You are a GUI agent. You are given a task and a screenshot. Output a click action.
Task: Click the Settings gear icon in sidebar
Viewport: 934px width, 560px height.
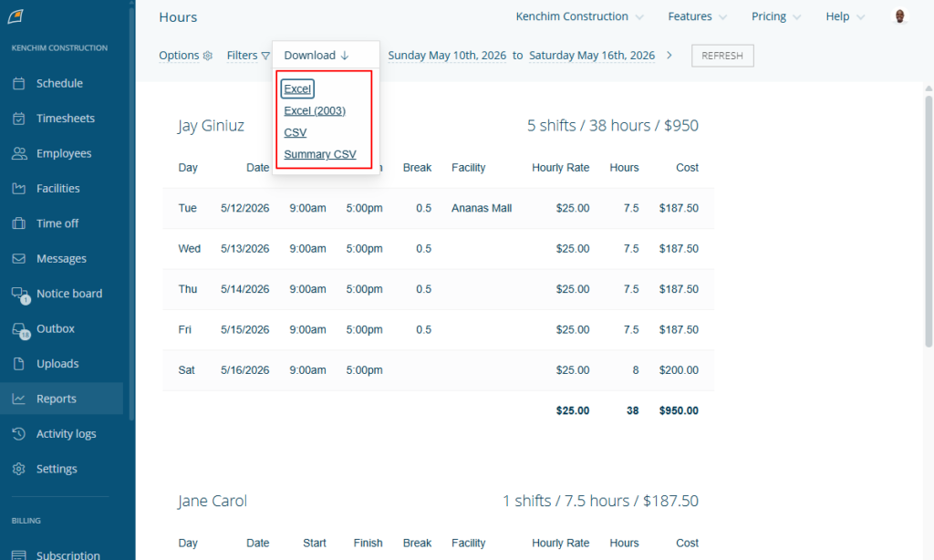pos(19,469)
